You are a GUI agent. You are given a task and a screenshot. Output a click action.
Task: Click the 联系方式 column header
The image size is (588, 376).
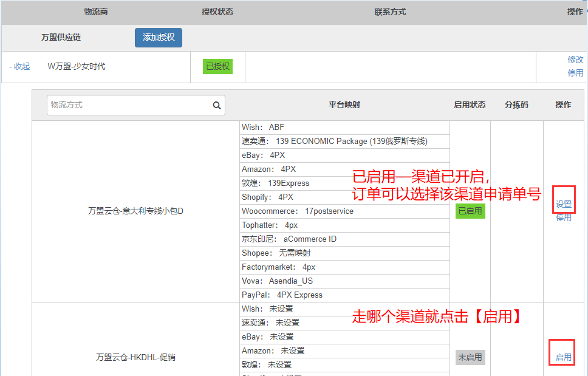coord(390,12)
